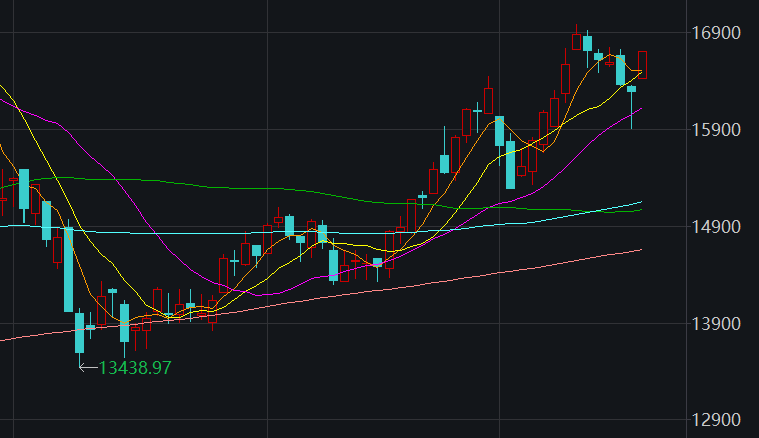Screen dimensions: 759x438
Task: Click the 14900 price axis label
Action: [x=716, y=227]
